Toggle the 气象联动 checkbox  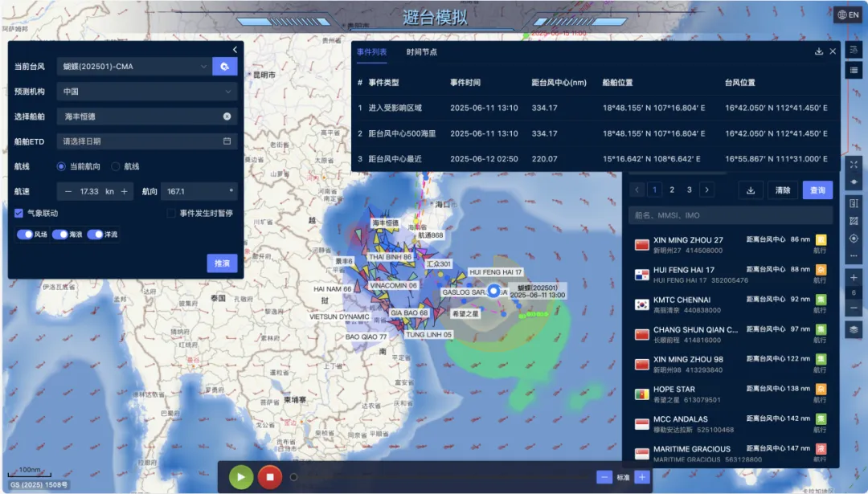(x=18, y=213)
